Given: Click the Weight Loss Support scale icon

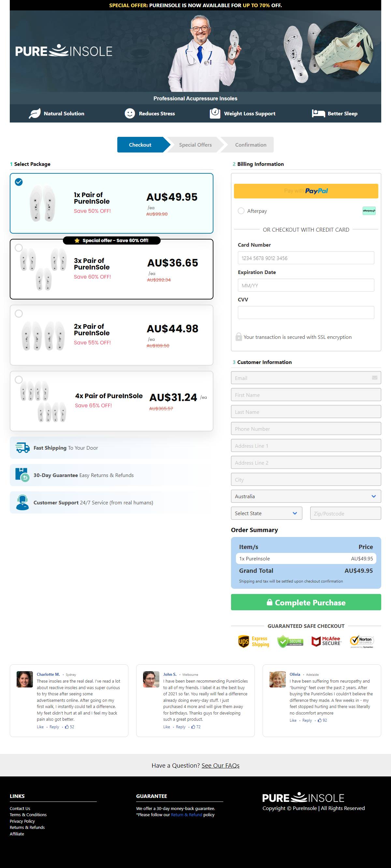Looking at the screenshot, I should 215,114.
